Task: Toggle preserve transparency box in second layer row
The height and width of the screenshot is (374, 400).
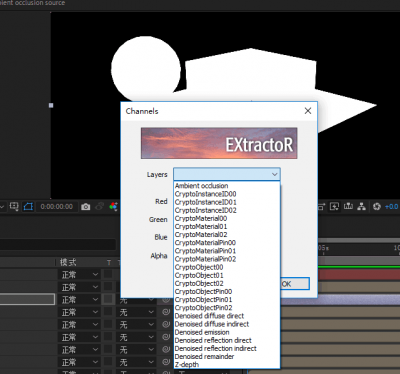Action: point(108,287)
